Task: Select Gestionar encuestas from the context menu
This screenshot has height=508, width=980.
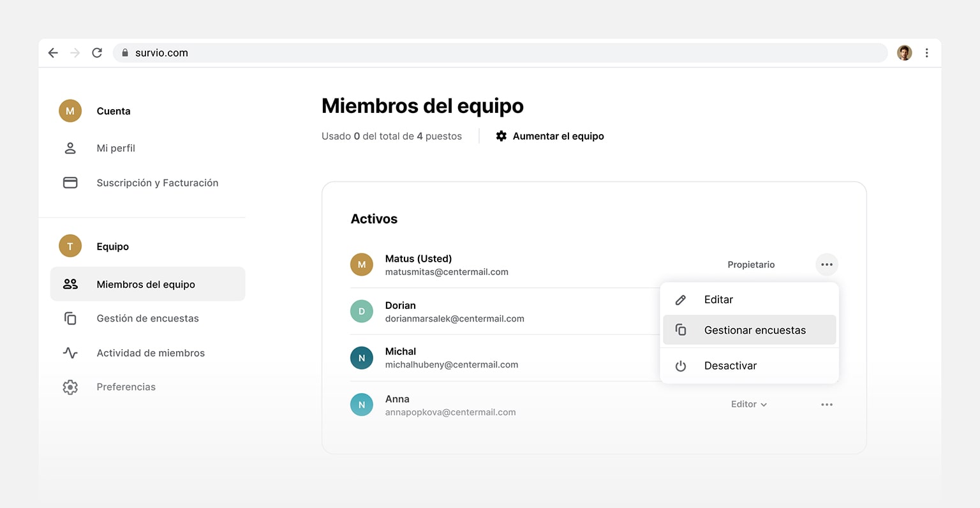Action: pyautogui.click(x=755, y=330)
